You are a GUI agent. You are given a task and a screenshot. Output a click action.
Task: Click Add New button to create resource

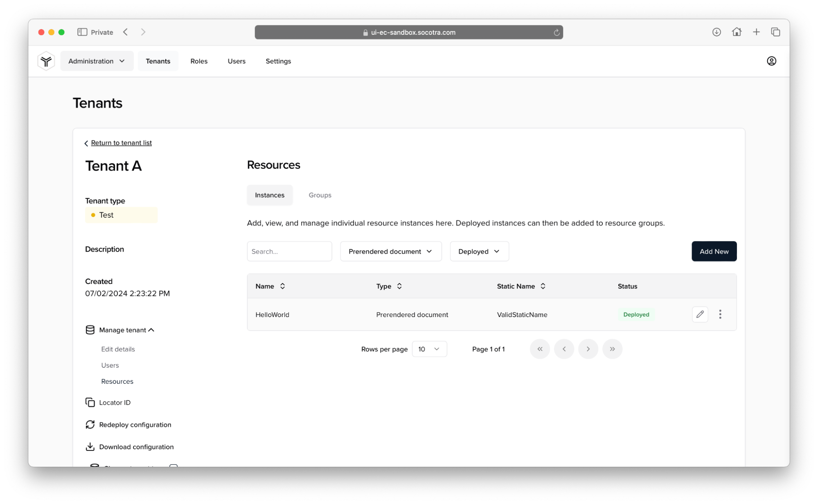[714, 251]
